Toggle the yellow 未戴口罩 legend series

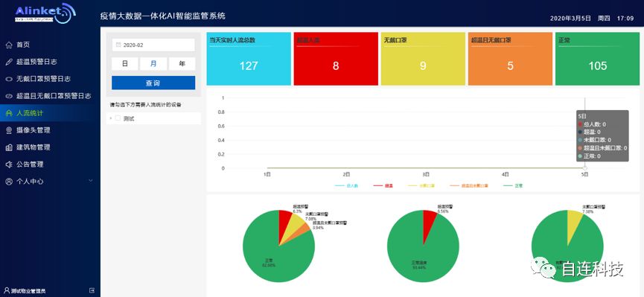tap(421, 185)
